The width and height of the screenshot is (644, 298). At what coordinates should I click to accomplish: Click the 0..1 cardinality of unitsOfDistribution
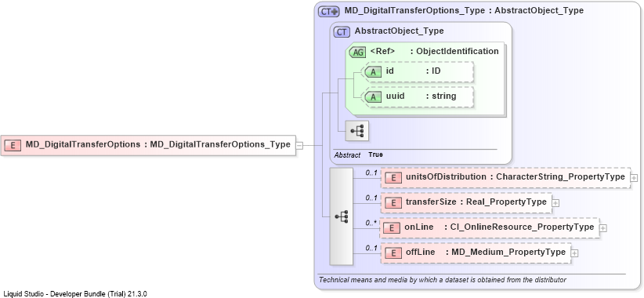[371, 173]
